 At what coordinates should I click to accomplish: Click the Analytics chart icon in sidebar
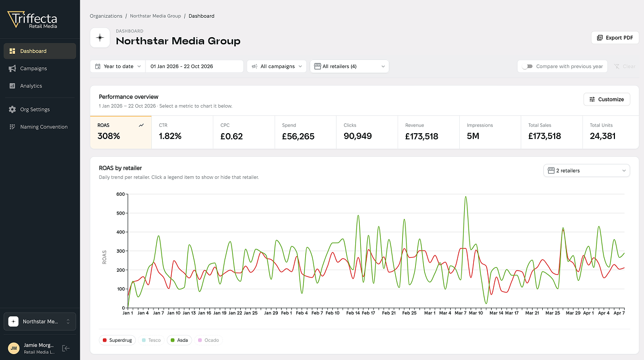(12, 86)
